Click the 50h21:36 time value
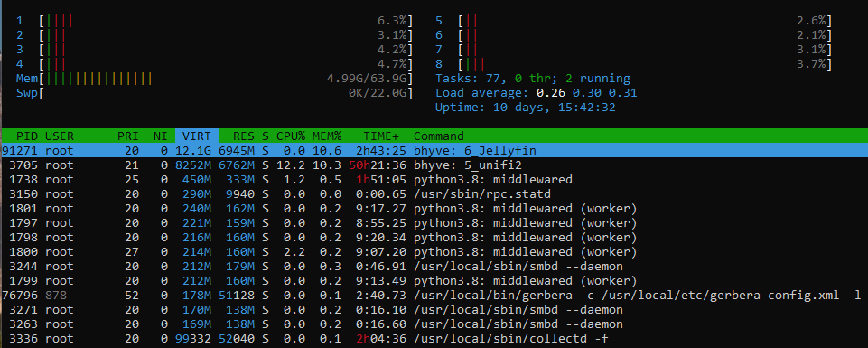 click(x=378, y=165)
